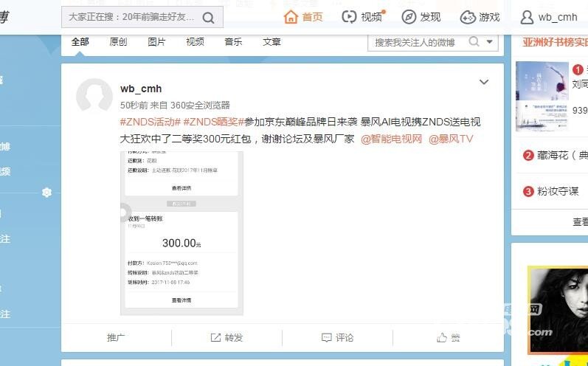The height and width of the screenshot is (366, 588).
Task: Click 评论 to comment on post
Action: click(x=337, y=337)
